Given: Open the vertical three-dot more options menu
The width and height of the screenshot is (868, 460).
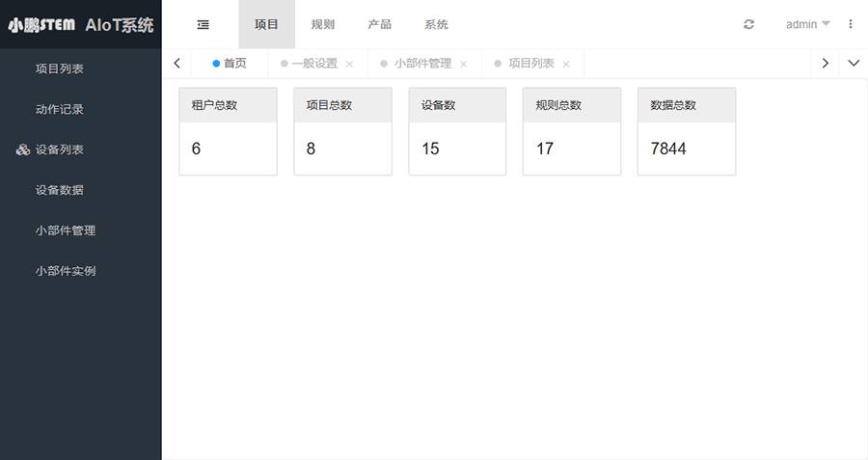Looking at the screenshot, I should pyautogui.click(x=850, y=24).
